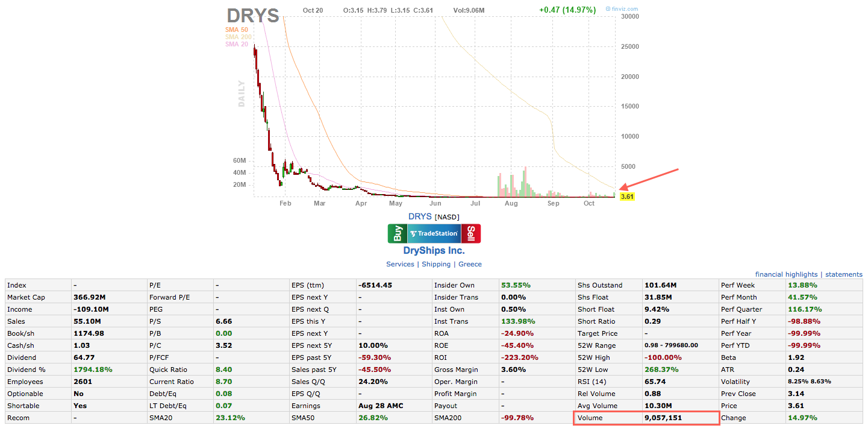Viewport: 868px width, 428px height.
Task: Click the -98.88% Perf Half Y value
Action: pyautogui.click(x=804, y=321)
